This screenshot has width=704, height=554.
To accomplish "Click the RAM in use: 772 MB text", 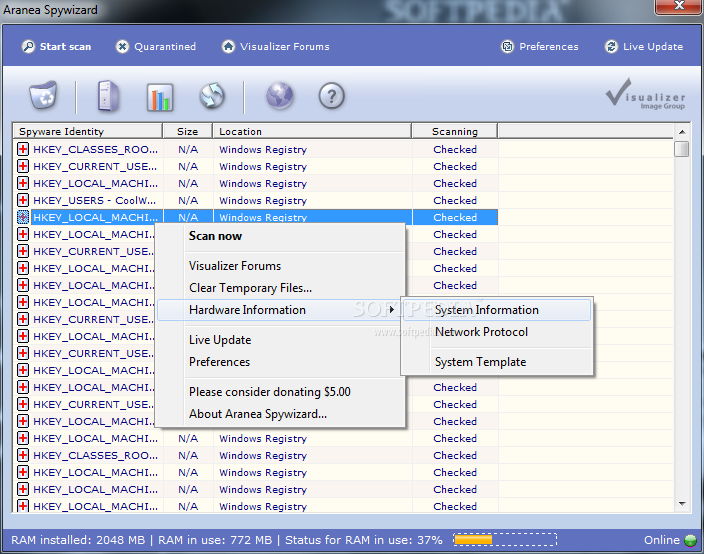I will coord(215,540).
